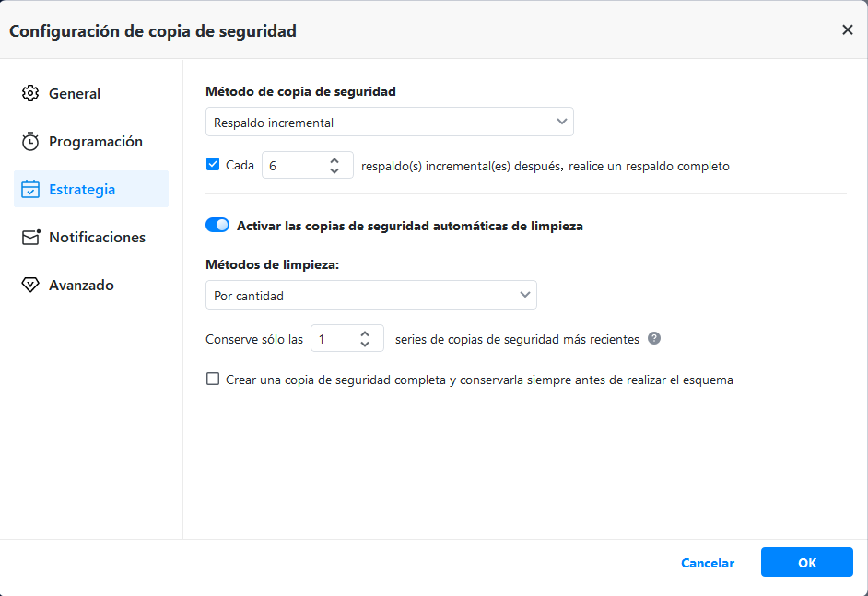Click the help question mark icon
Image resolution: width=868 pixels, height=596 pixels.
[654, 338]
